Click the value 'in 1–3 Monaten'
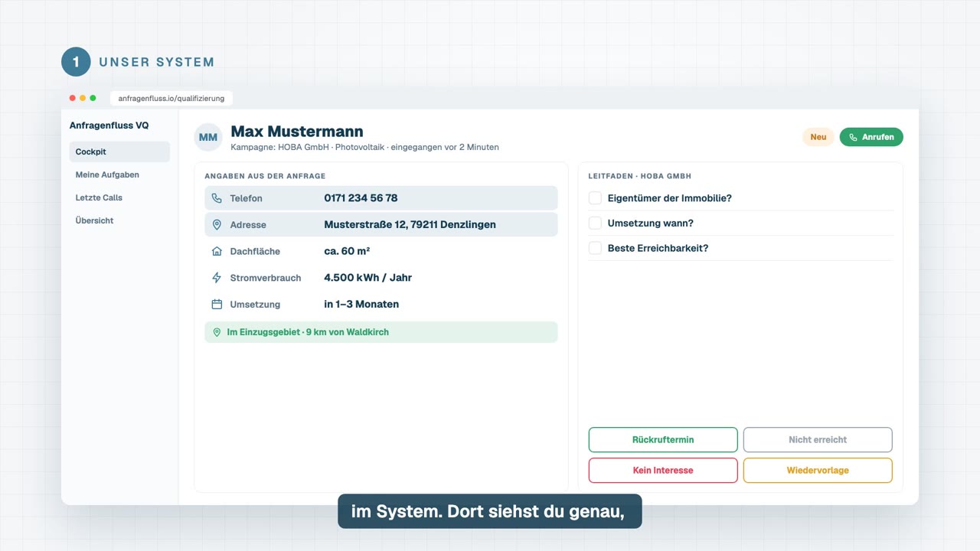Image resolution: width=980 pixels, height=551 pixels. (361, 305)
